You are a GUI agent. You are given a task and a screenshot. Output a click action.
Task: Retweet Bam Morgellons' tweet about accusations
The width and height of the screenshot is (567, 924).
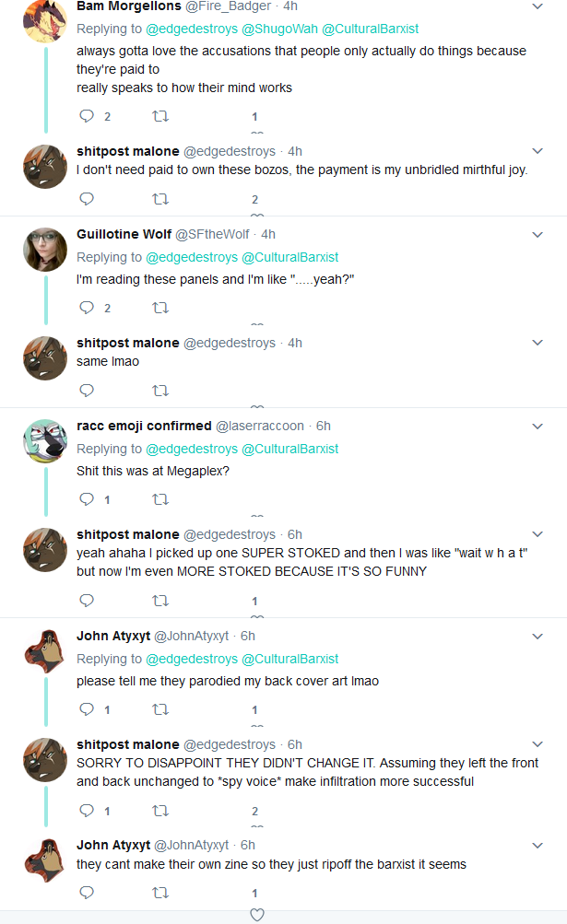160,116
